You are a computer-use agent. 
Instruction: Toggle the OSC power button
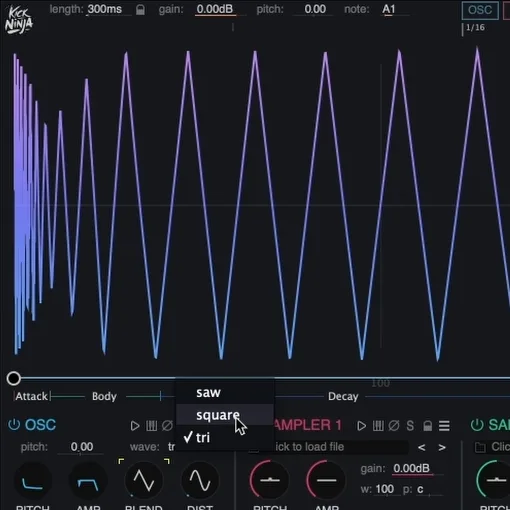pyautogui.click(x=14, y=425)
